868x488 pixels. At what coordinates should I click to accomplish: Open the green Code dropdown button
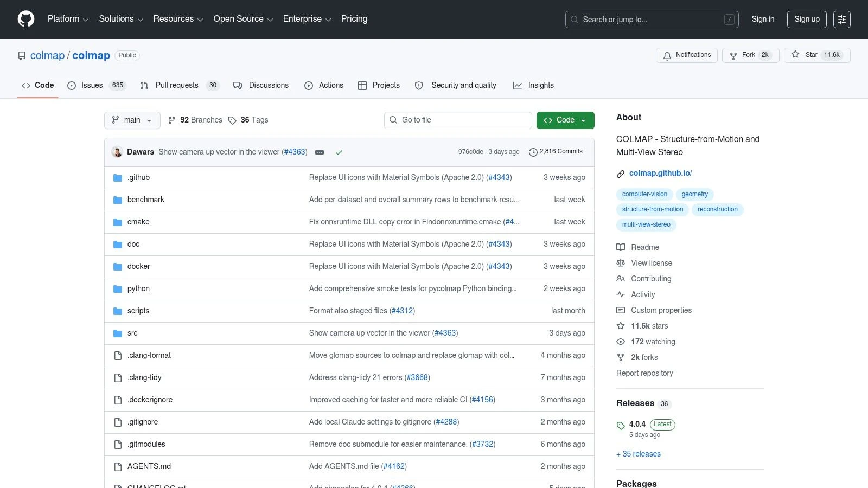pos(565,120)
